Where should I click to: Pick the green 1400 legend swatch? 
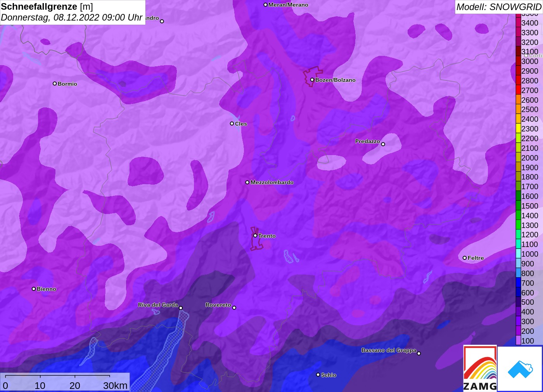click(518, 216)
